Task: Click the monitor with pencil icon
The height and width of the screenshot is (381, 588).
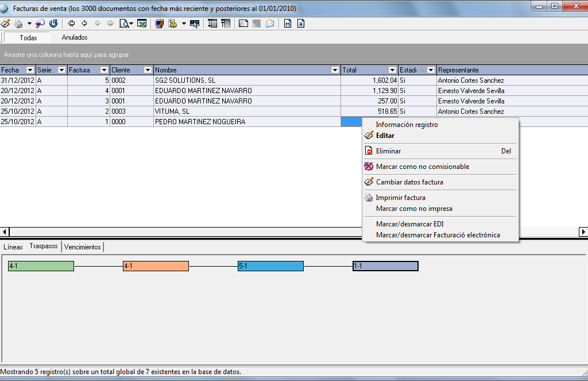Action: click(x=160, y=24)
